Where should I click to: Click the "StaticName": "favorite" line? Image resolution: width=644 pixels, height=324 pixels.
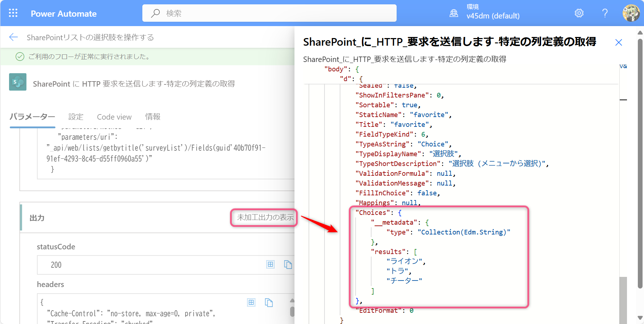click(x=403, y=115)
